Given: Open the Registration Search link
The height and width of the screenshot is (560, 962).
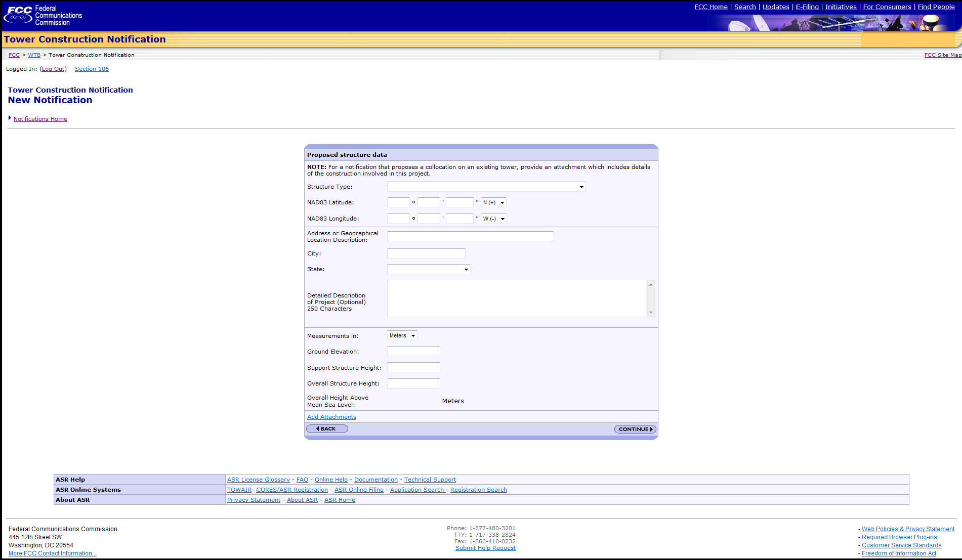Looking at the screenshot, I should pos(479,490).
